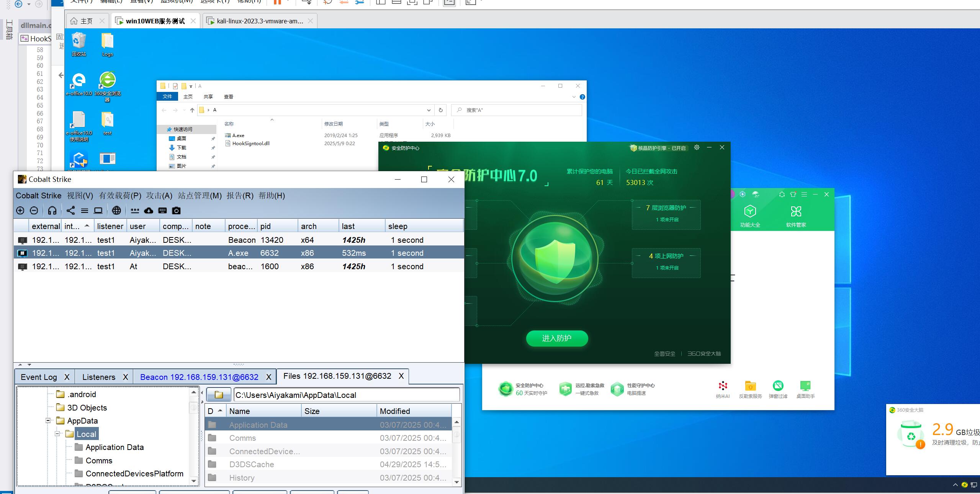Click the Explorer help question mark icon
Image resolution: width=980 pixels, height=494 pixels.
[x=582, y=97]
